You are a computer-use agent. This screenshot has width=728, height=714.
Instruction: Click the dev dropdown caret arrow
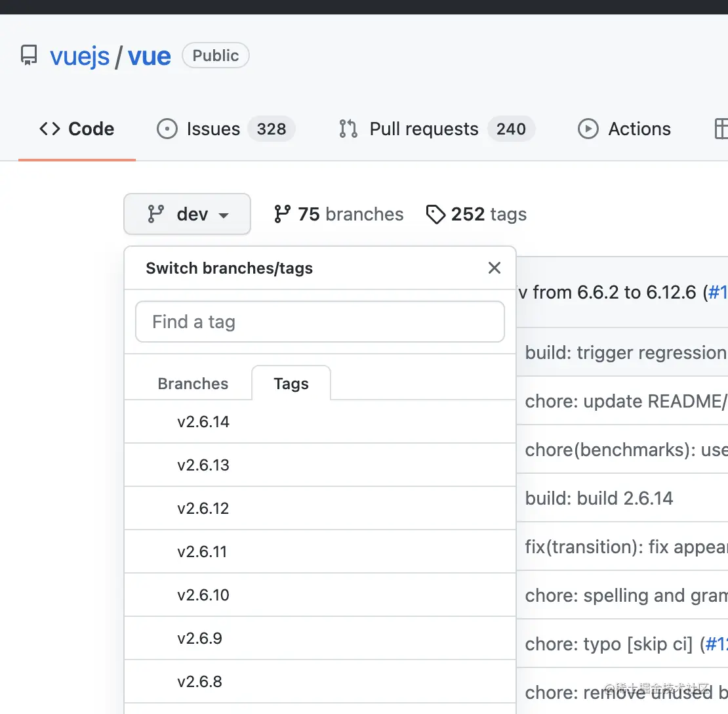[x=224, y=215]
